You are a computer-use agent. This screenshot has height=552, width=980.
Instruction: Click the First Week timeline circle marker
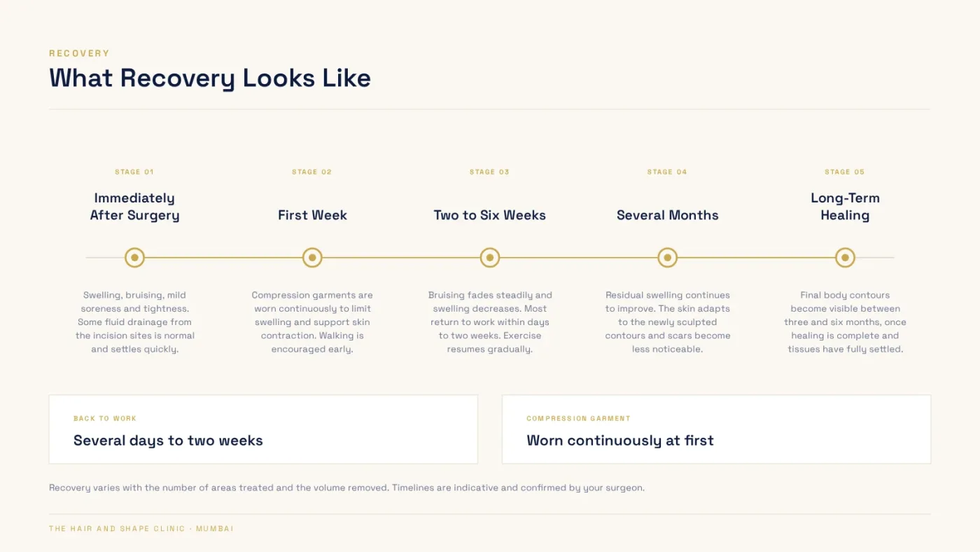pos(312,258)
